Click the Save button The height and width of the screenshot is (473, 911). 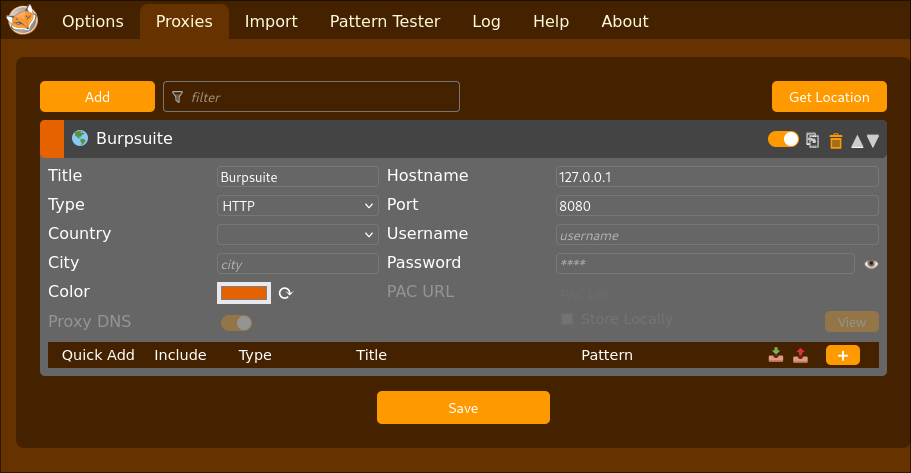click(x=463, y=407)
